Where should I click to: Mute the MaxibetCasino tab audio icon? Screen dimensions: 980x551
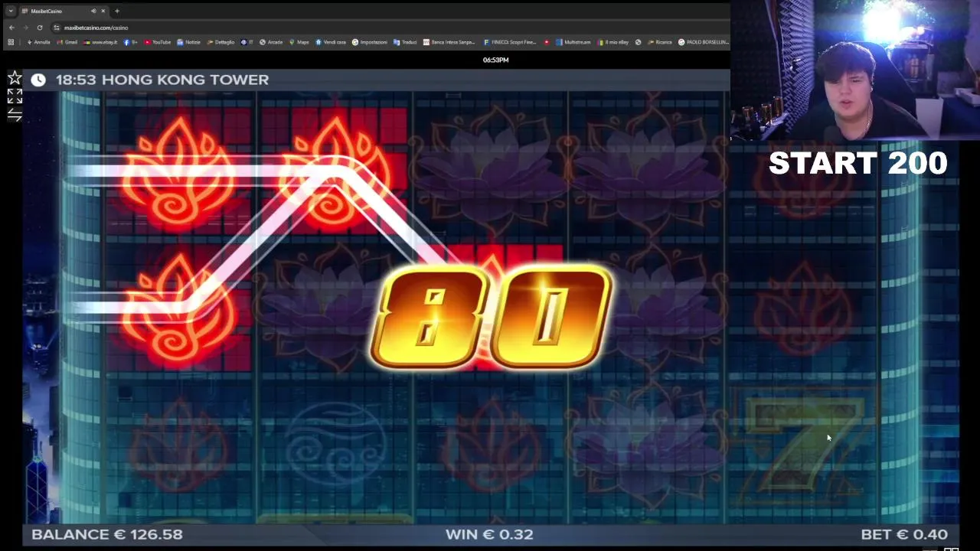(x=93, y=11)
